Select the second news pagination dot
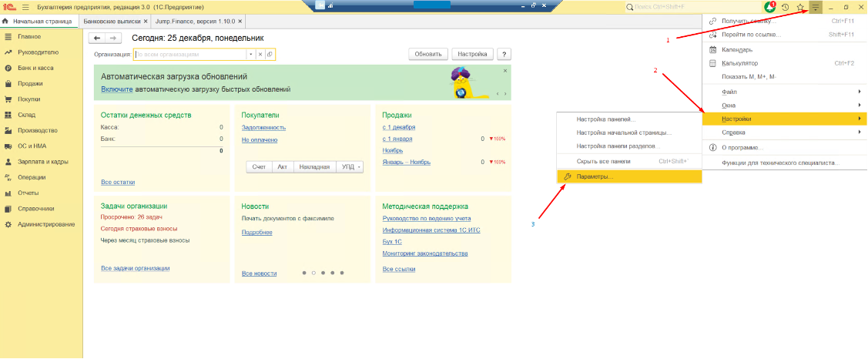This screenshot has height=359, width=868. point(313,273)
